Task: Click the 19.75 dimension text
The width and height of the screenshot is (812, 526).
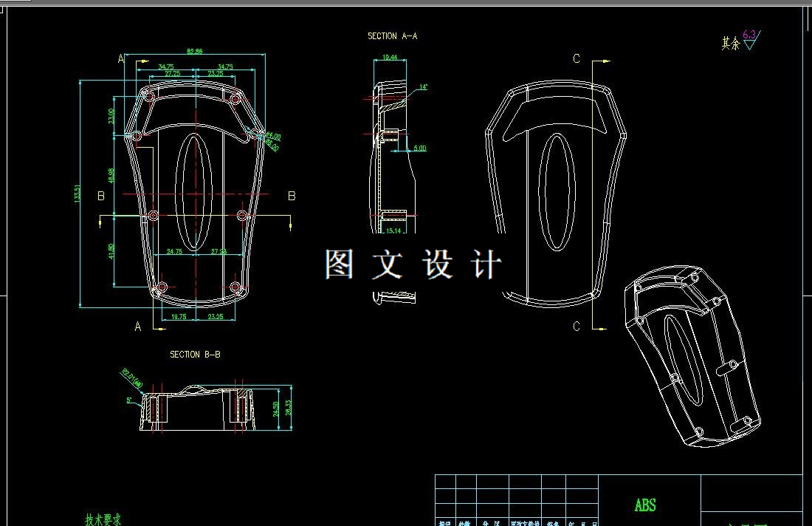Action: coord(179,317)
